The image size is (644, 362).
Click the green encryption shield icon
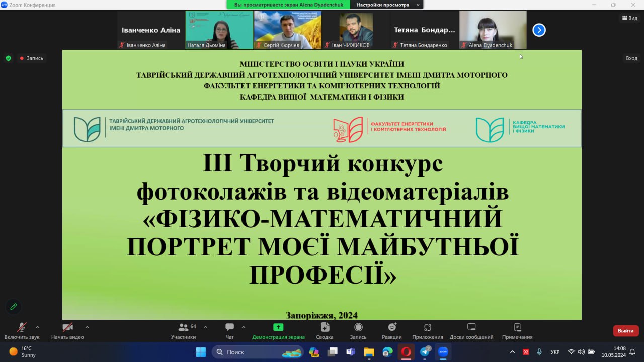(x=8, y=58)
